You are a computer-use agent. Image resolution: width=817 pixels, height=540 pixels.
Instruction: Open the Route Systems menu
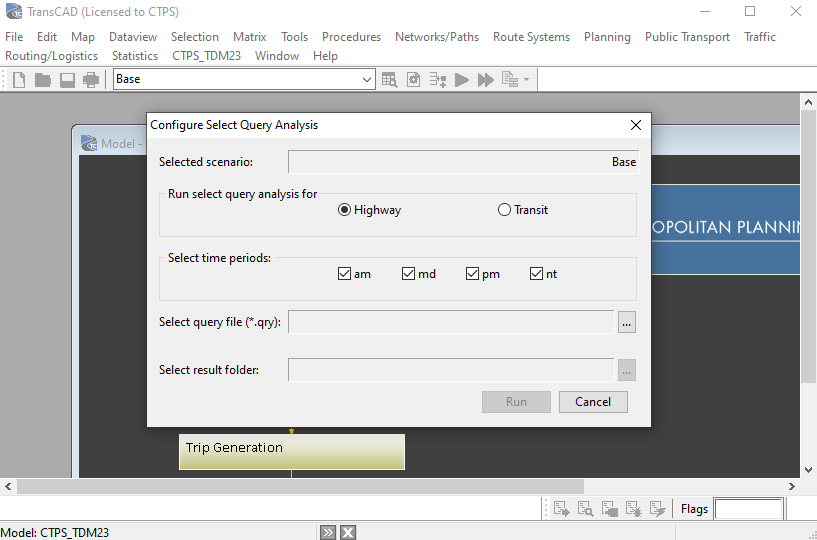pyautogui.click(x=531, y=37)
